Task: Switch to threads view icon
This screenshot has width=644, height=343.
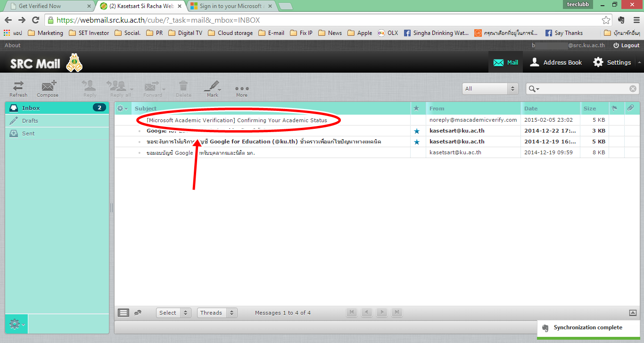Action: tap(138, 313)
